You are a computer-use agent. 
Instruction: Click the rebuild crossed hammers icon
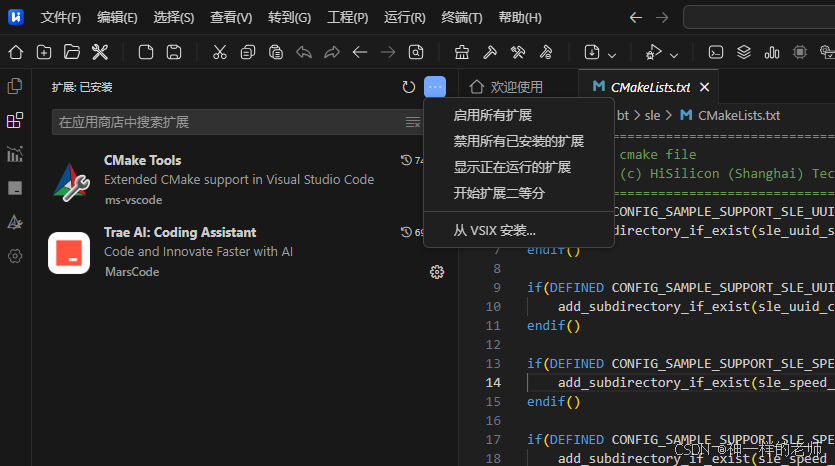coord(518,52)
